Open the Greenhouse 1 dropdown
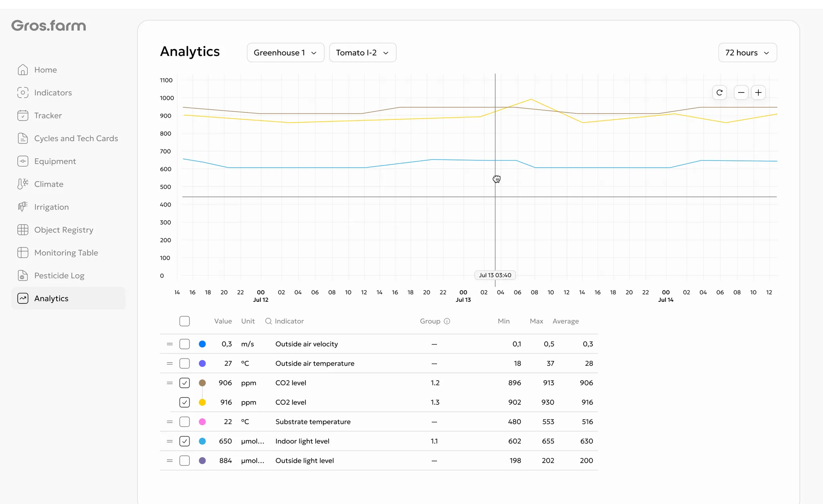The image size is (823, 504). (286, 53)
